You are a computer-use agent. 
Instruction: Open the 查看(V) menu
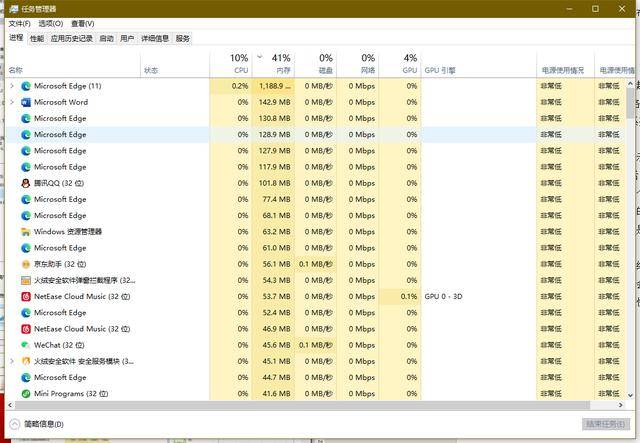pos(82,24)
